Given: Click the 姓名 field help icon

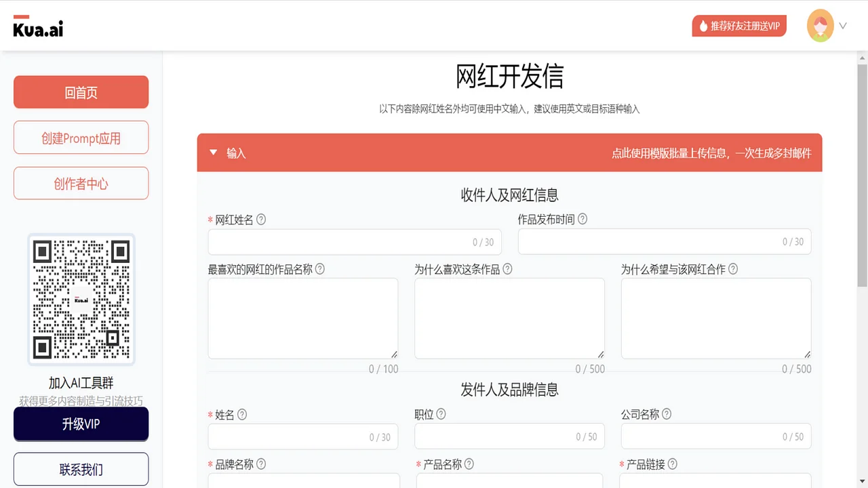Looking at the screenshot, I should [x=243, y=414].
